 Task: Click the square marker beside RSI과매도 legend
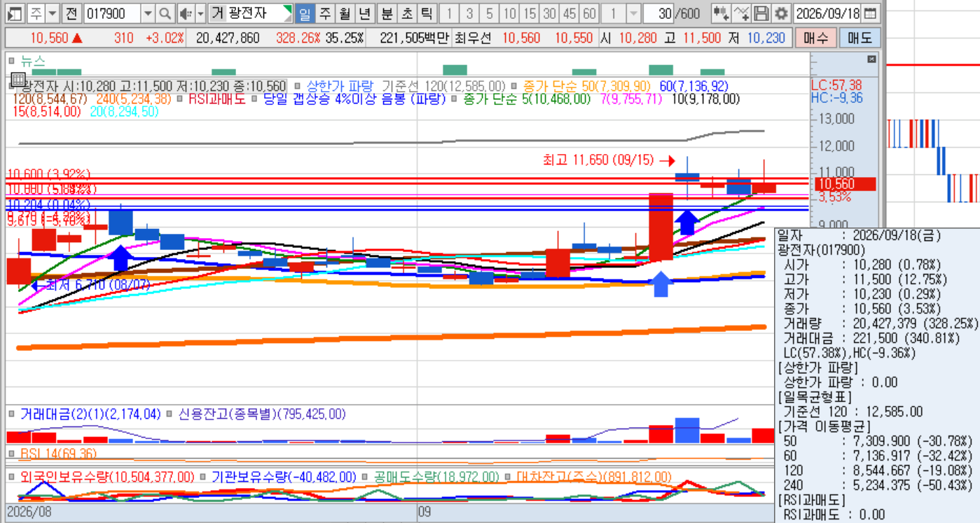click(181, 99)
